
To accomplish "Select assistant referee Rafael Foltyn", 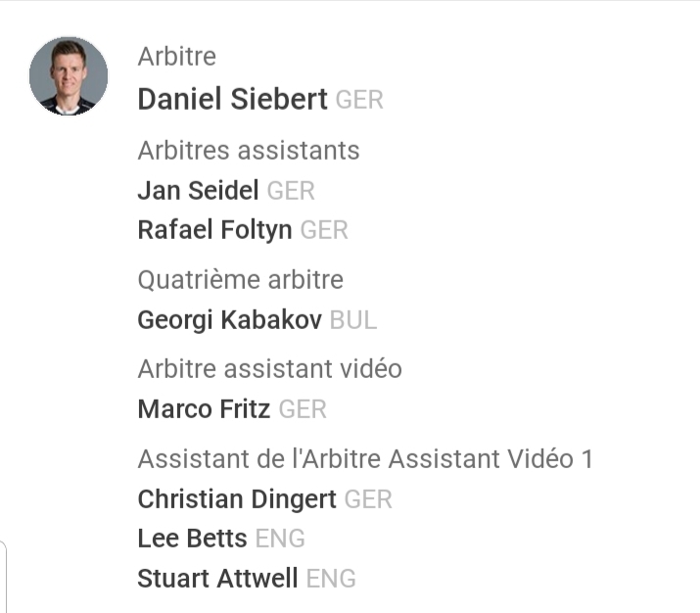I will (x=214, y=230).
